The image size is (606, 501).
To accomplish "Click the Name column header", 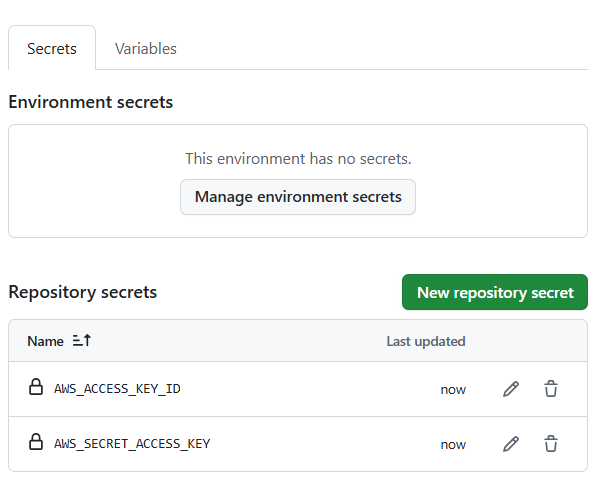I will coord(45,341).
